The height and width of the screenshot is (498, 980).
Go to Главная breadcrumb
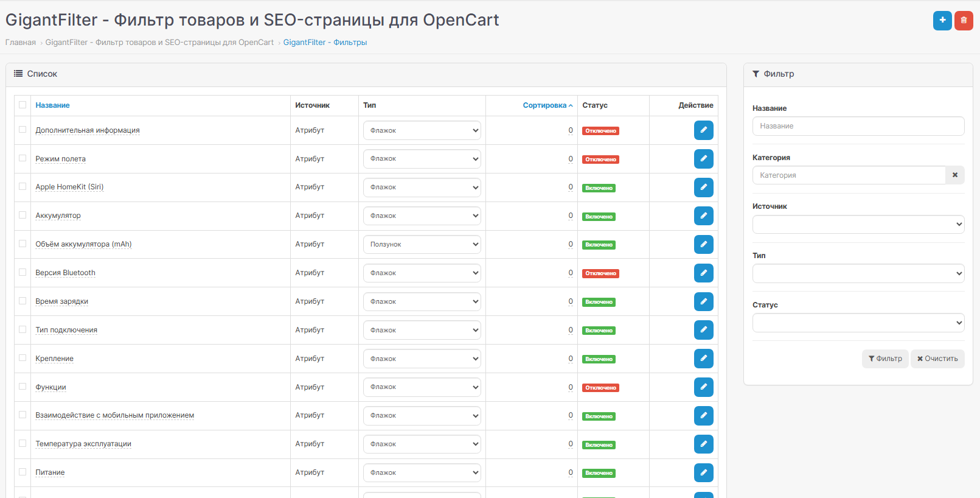(21, 43)
